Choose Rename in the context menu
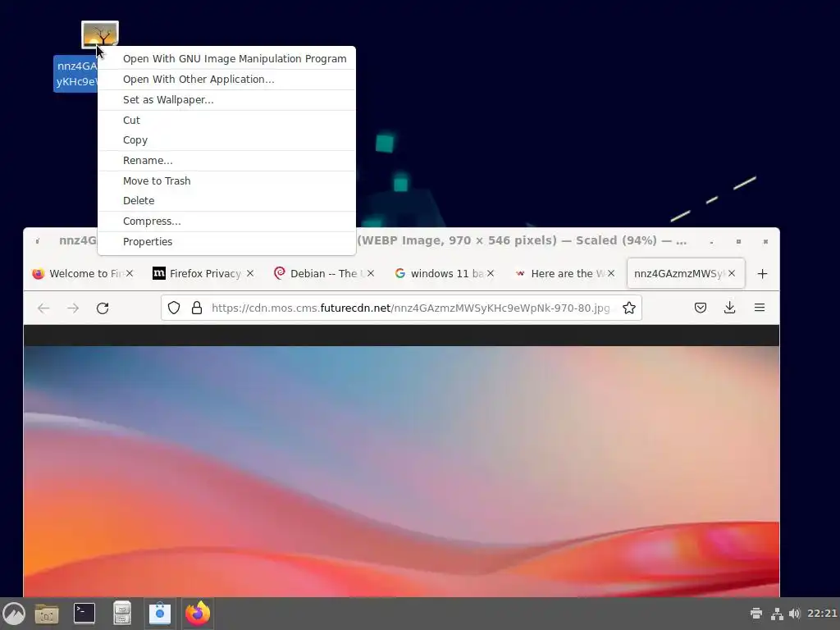Screen dimensions: 840x630 (x=226, y=161)
